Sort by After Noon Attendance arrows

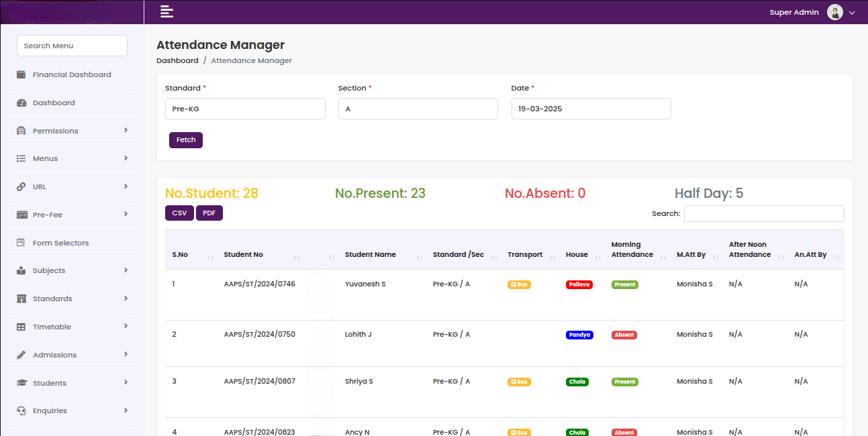tap(781, 258)
